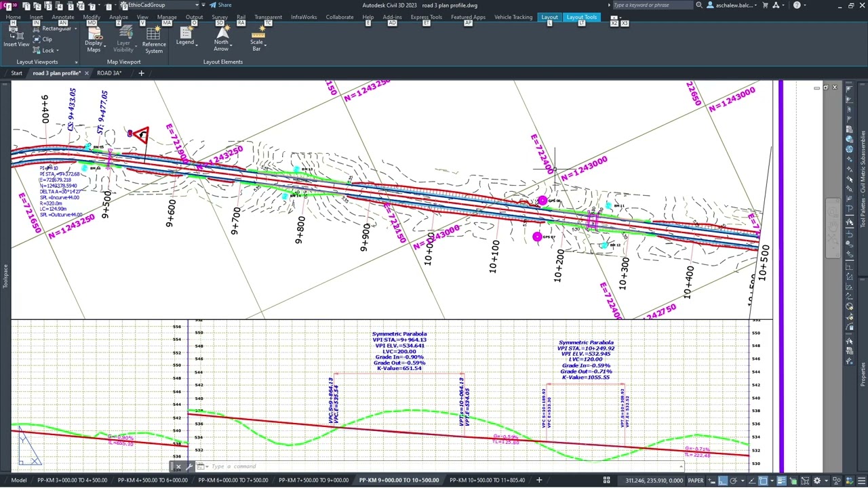Switch to the Model layout tab
868x488 pixels.
tap(19, 481)
